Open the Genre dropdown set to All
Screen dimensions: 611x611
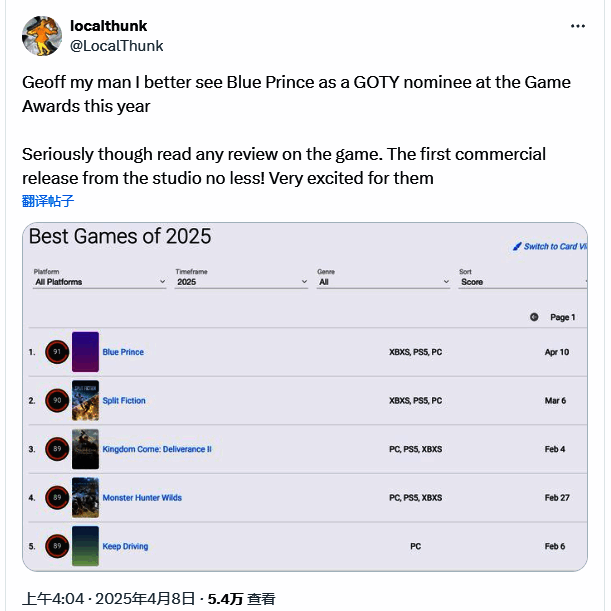point(383,282)
